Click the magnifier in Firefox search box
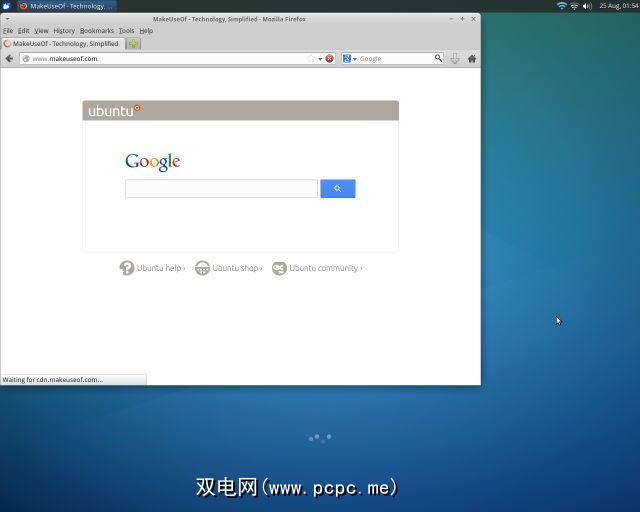The image size is (640, 512). coord(438,58)
